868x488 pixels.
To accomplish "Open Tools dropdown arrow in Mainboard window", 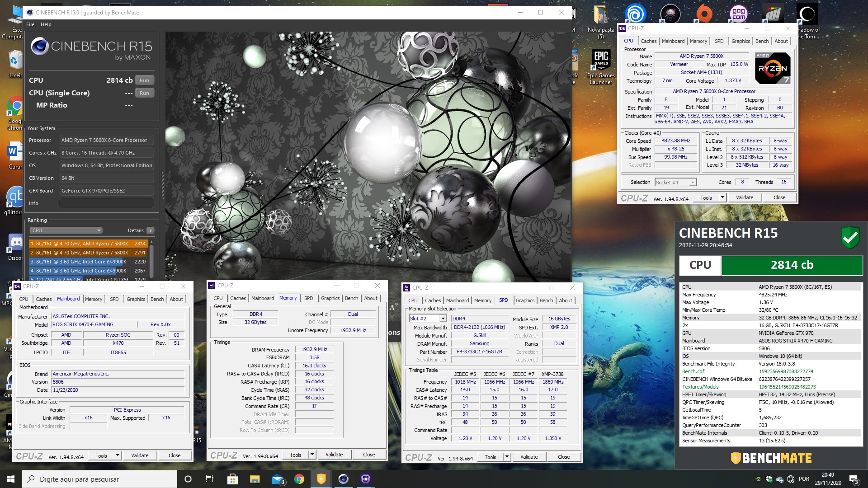I will [118, 455].
